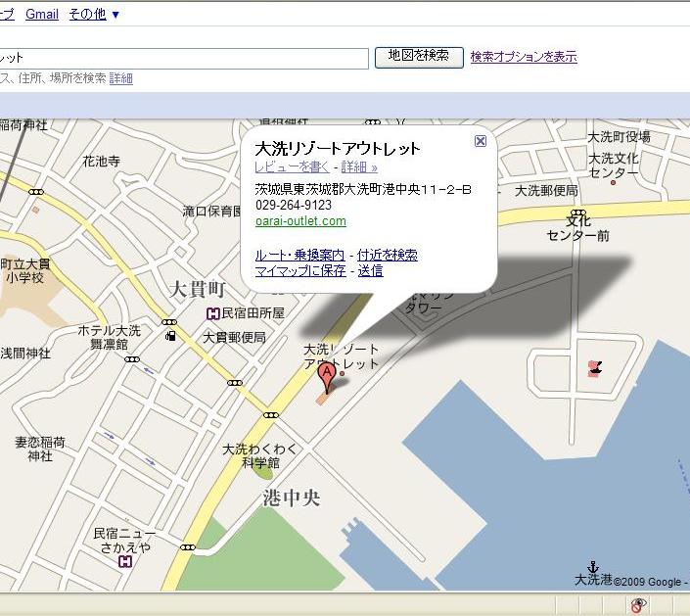Click 付近を検索 link
The height and width of the screenshot is (616, 690).
[x=388, y=255]
